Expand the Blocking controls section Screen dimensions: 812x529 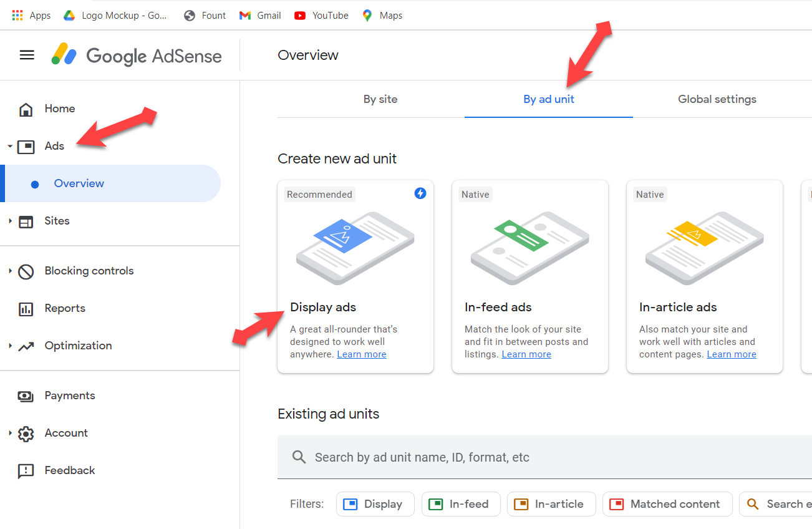click(10, 271)
